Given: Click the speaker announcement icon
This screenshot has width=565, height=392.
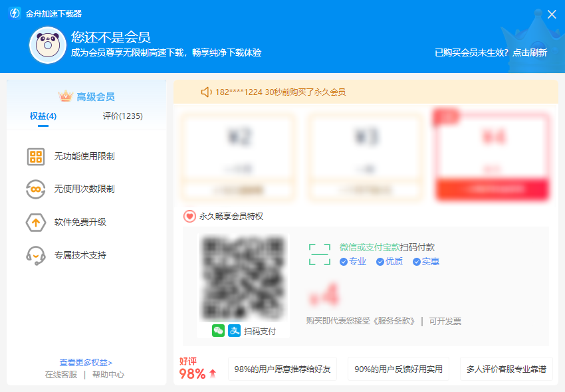Looking at the screenshot, I should coord(207,92).
